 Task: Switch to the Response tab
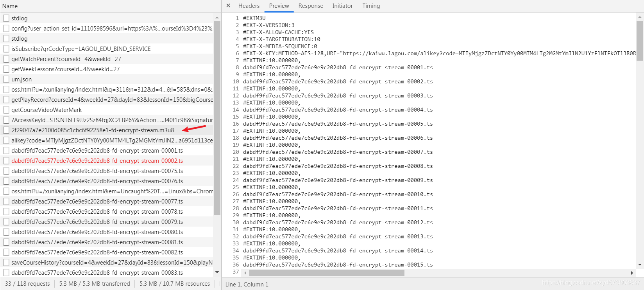coord(311,6)
